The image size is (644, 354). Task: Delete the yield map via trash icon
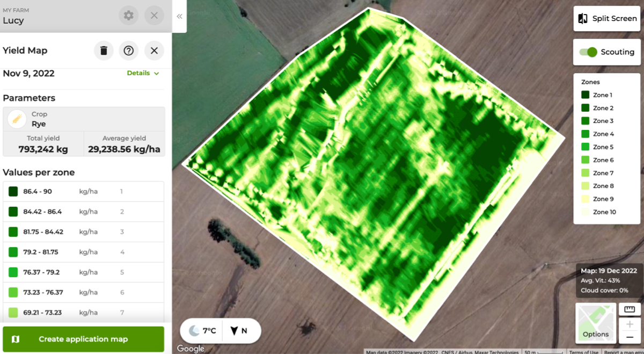(x=104, y=50)
